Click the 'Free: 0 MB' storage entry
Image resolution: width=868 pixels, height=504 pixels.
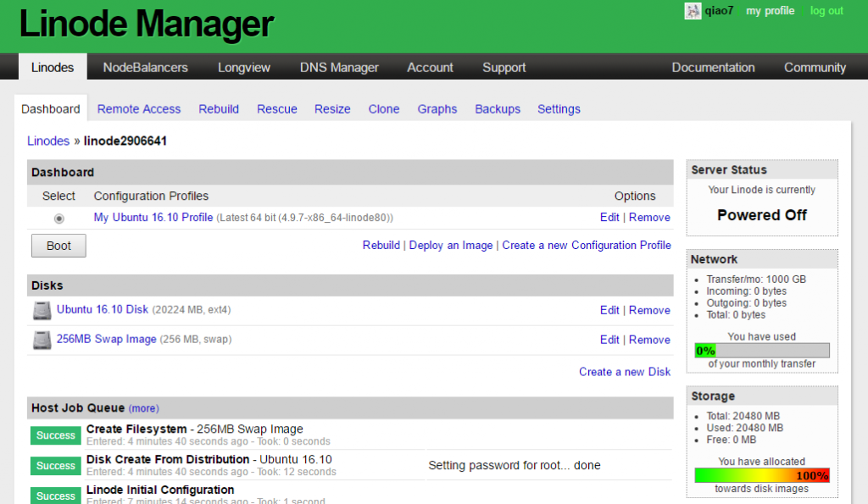point(732,440)
